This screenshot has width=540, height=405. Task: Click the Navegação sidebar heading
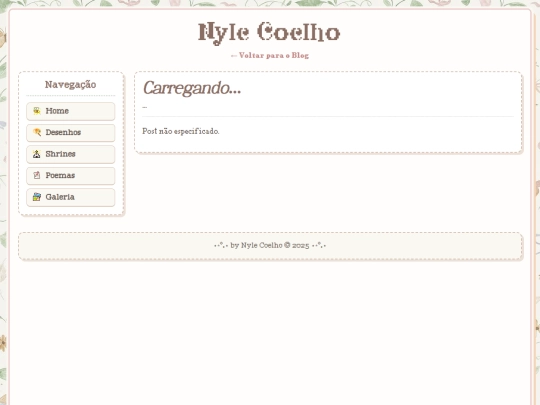(x=71, y=85)
